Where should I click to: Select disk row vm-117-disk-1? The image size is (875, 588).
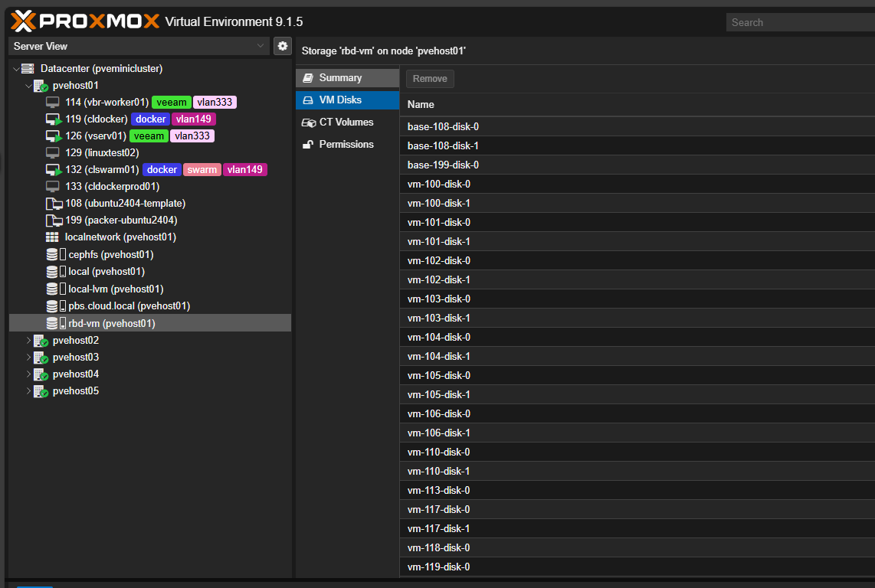point(637,528)
